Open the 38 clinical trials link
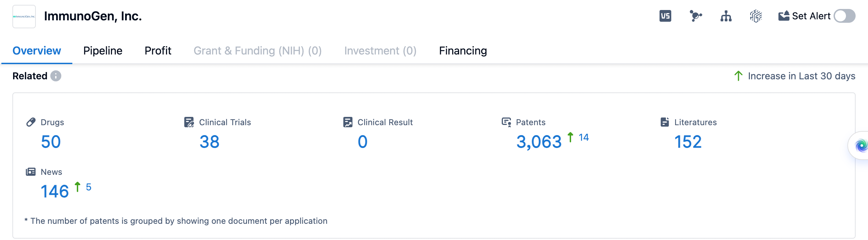The height and width of the screenshot is (240, 868). coord(209,142)
